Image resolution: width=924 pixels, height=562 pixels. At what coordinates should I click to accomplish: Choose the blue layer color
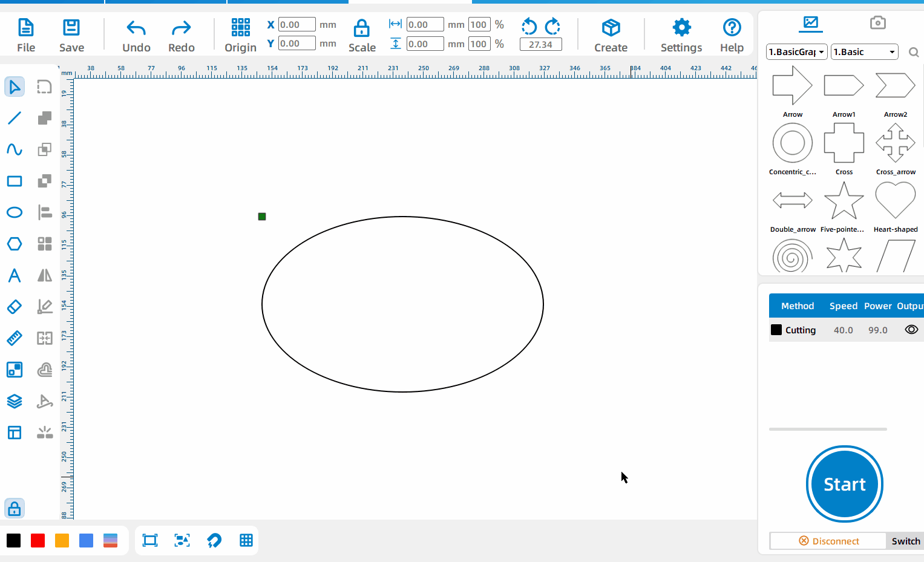[x=86, y=540]
